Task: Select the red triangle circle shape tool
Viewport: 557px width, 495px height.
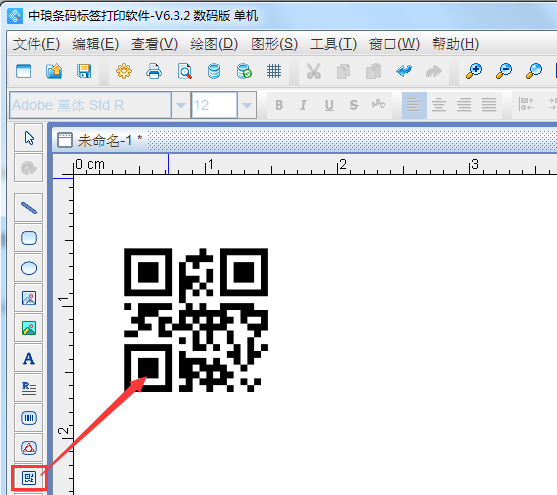Action: 29,448
